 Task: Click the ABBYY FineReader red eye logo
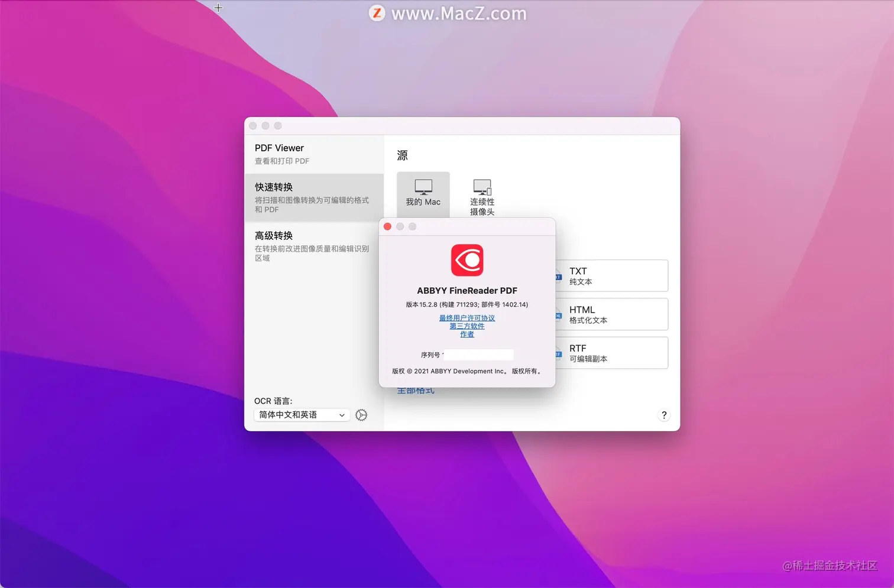click(467, 260)
